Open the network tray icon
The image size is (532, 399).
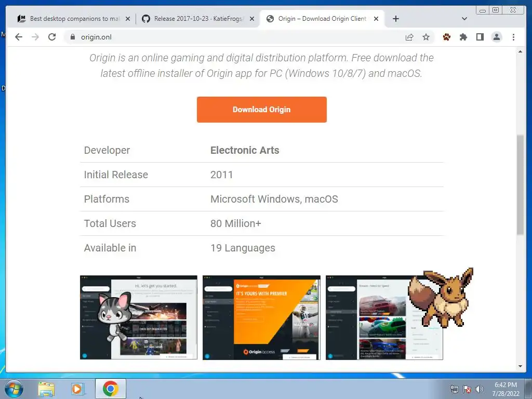point(454,389)
